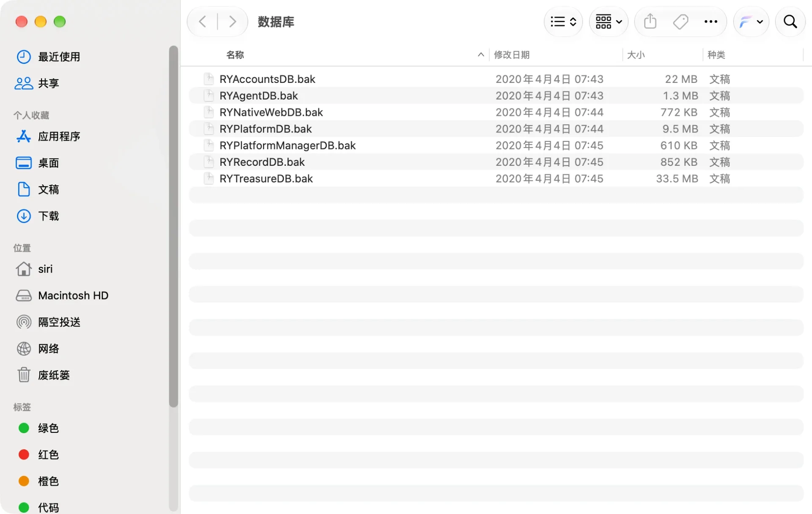Click the sidebar vertical scrollbar
Screen dimensions: 812x514
[173, 226]
